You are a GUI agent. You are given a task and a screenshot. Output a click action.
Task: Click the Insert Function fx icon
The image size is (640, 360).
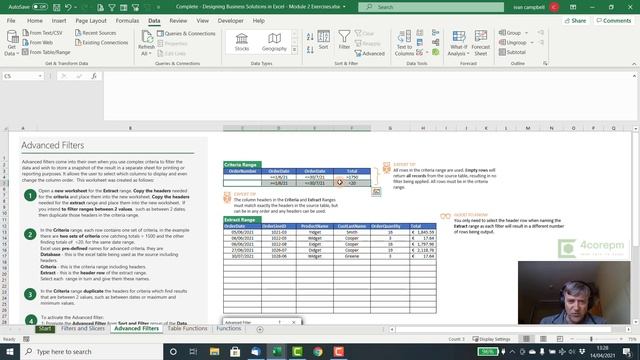94,76
